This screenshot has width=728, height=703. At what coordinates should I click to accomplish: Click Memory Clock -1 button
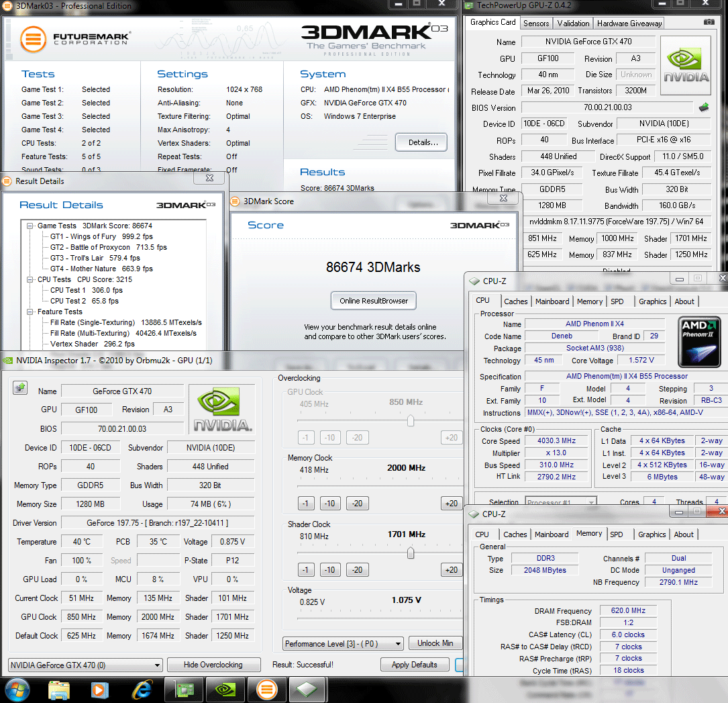[x=305, y=503]
